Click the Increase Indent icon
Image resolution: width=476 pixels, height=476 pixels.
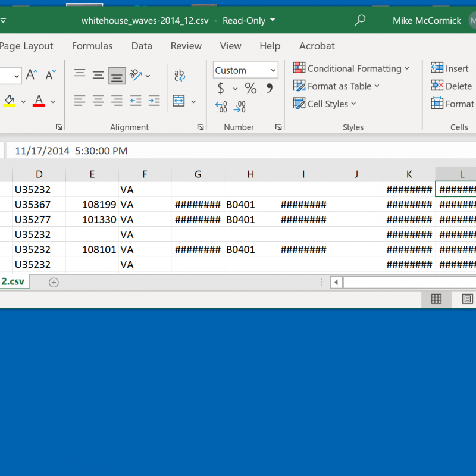tap(154, 101)
